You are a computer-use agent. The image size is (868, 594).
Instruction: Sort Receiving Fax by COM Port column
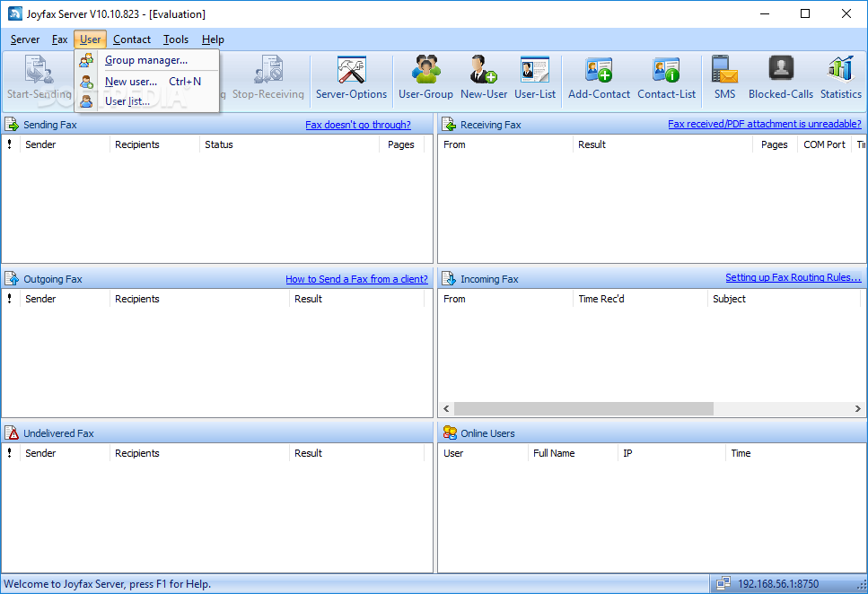[824, 144]
